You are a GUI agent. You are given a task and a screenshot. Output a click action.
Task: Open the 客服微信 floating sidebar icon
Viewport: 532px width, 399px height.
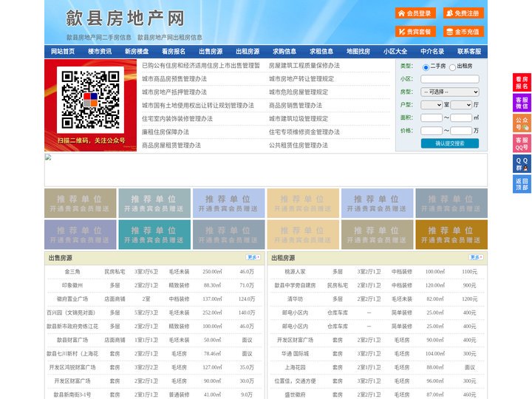(522, 103)
